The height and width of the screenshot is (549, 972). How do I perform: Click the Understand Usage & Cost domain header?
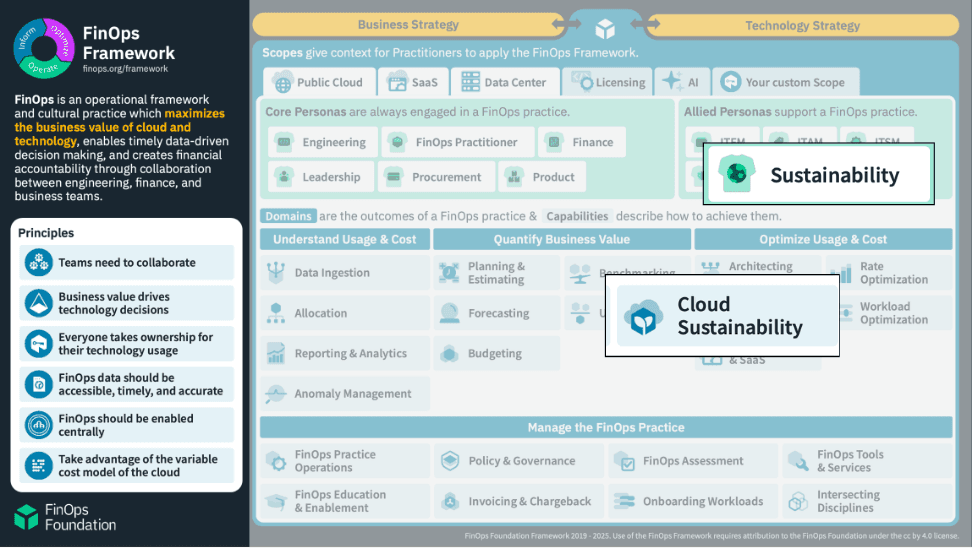click(x=345, y=239)
